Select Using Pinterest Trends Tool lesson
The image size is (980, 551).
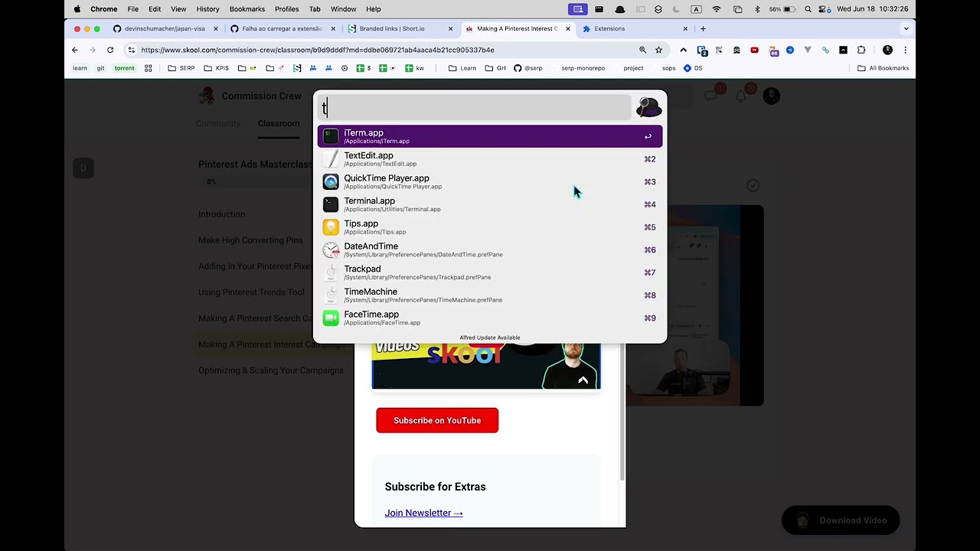[251, 292]
